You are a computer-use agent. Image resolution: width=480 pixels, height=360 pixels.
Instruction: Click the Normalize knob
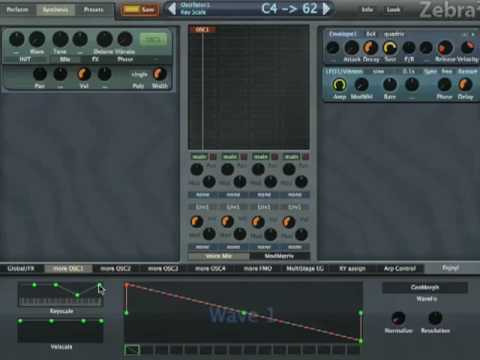(398, 318)
